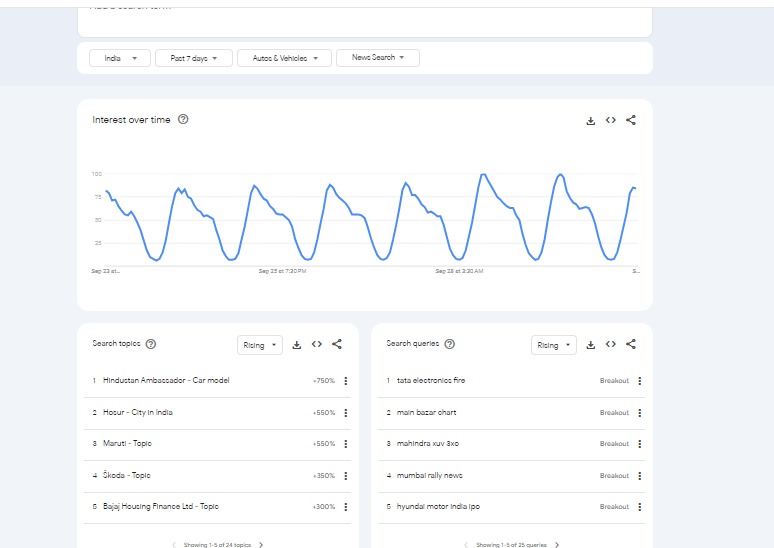Open Rising dropdown in Search queries

[553, 345]
